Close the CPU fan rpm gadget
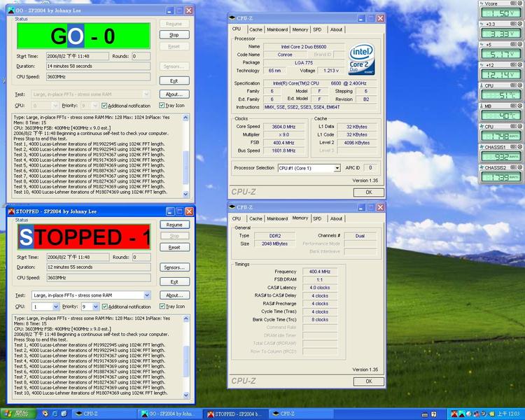This screenshot has width=525, height=420. [520, 126]
